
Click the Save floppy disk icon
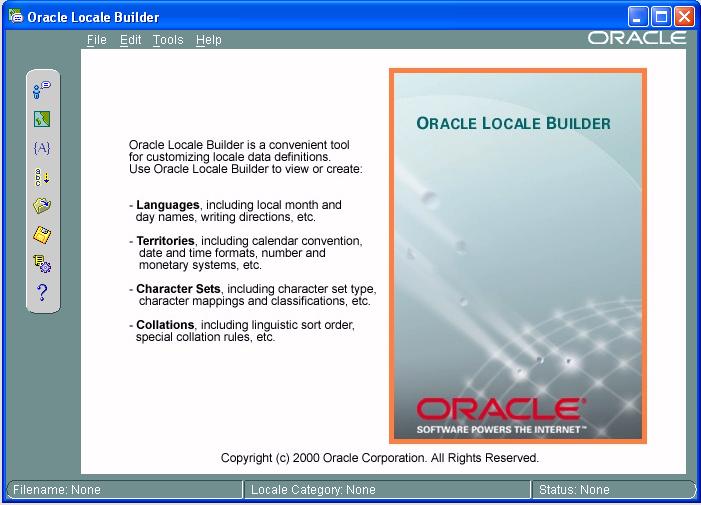pos(42,235)
